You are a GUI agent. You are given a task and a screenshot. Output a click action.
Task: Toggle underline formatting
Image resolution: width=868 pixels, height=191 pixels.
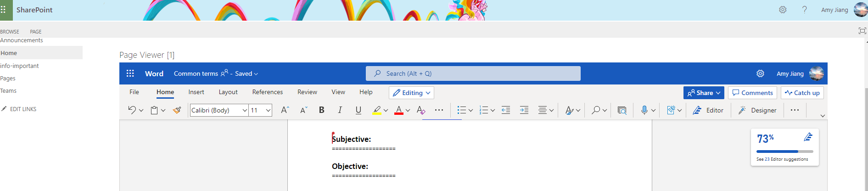click(358, 110)
